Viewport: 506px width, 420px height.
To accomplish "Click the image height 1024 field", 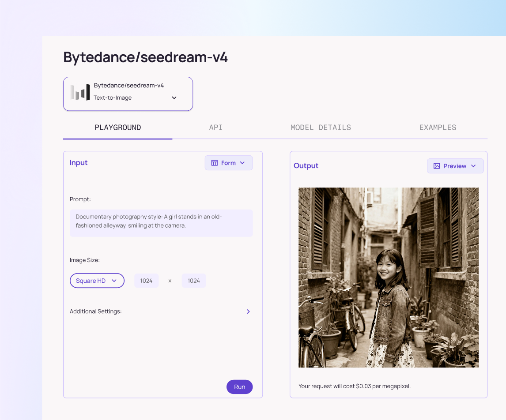I will [194, 281].
